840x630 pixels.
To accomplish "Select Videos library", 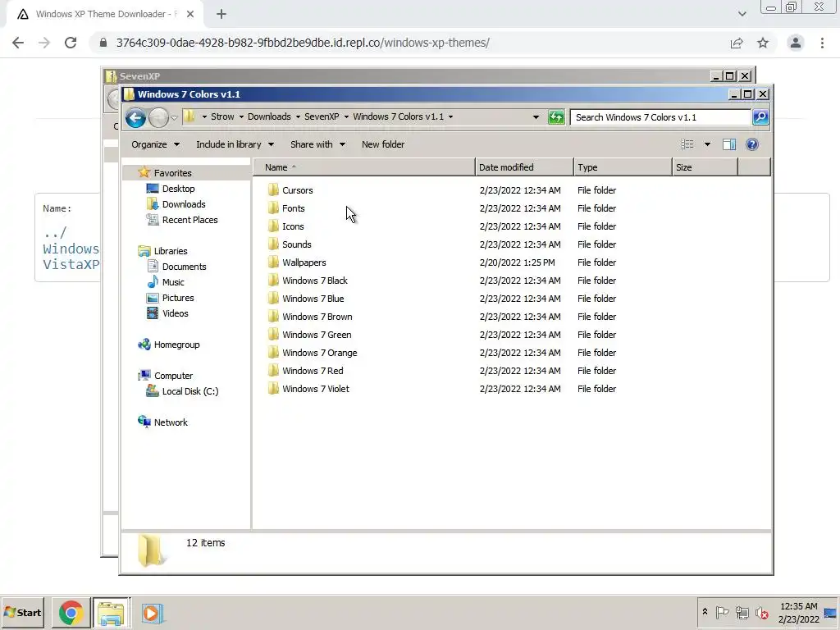I will tap(176, 313).
